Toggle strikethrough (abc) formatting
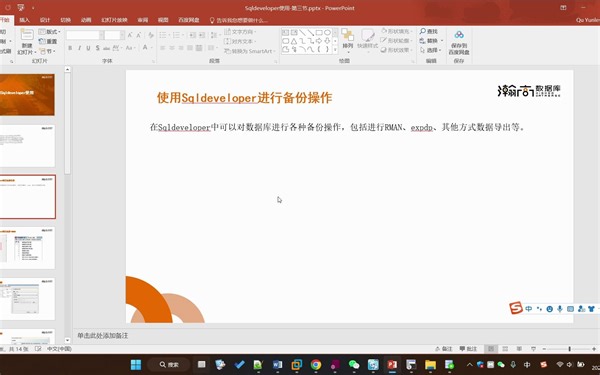 pyautogui.click(x=106, y=48)
